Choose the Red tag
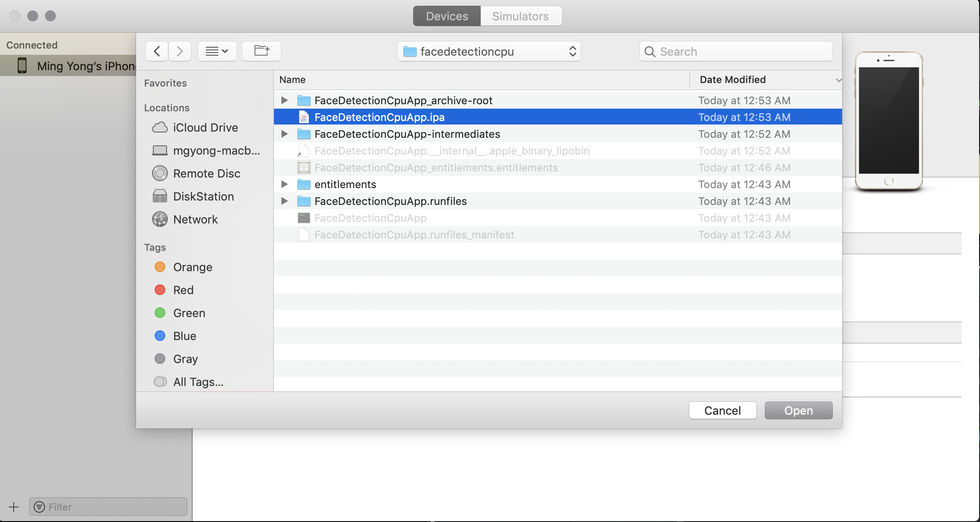Screen dimensions: 980x522 [x=183, y=290]
